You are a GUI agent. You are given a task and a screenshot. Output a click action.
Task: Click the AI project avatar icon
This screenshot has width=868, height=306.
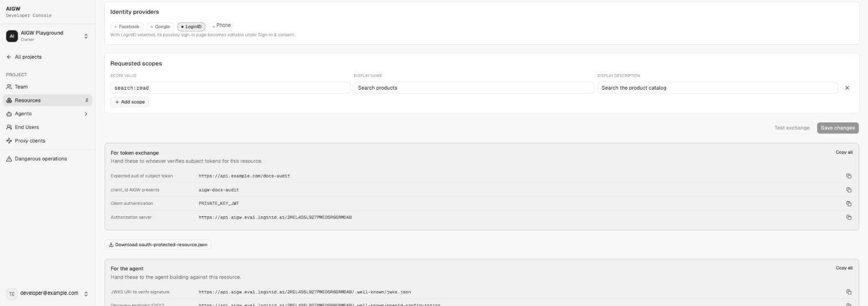pyautogui.click(x=12, y=36)
